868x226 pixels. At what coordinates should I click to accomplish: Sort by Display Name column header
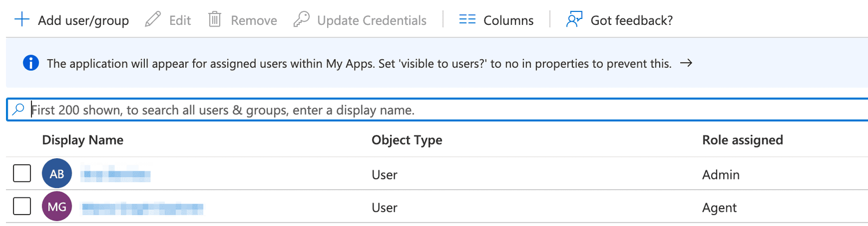[x=82, y=140]
